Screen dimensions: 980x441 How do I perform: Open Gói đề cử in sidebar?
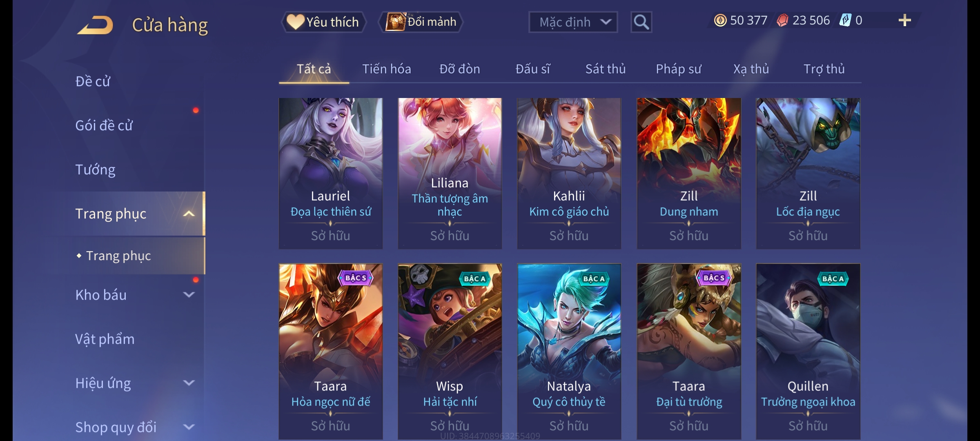pyautogui.click(x=104, y=125)
